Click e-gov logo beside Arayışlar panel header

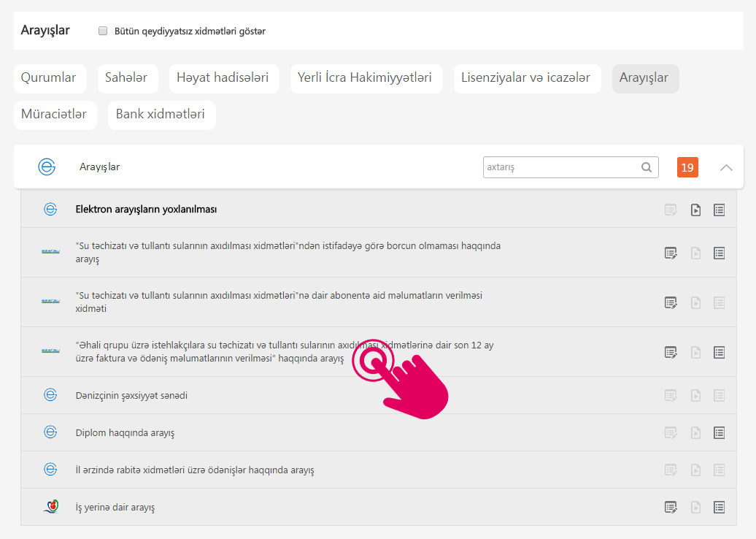pos(47,167)
